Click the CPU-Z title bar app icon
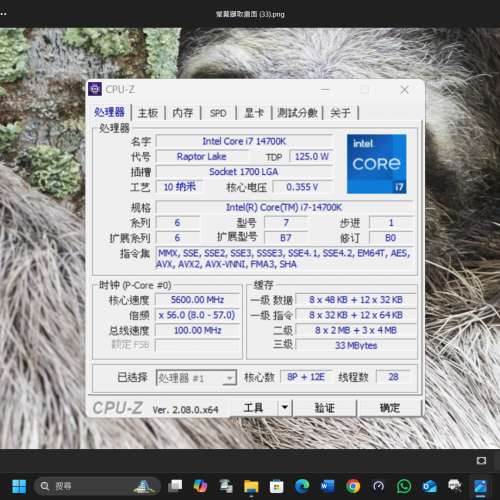This screenshot has width=500, height=500. (95, 89)
